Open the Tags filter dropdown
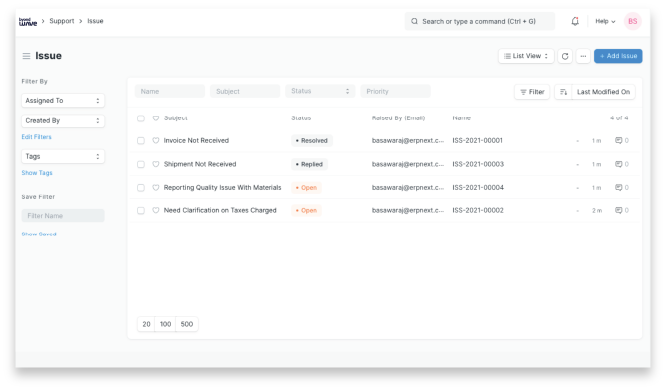The height and width of the screenshot is (390, 666). coord(63,156)
